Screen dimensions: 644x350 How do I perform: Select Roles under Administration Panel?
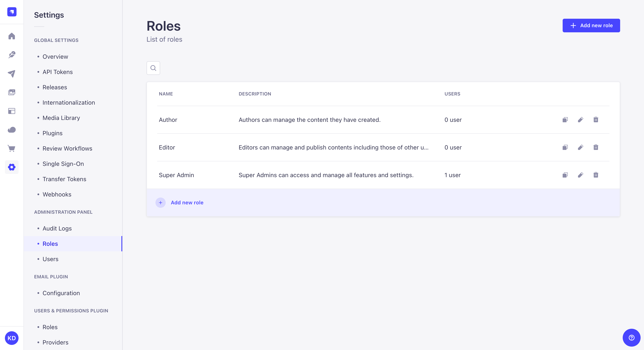tap(50, 243)
